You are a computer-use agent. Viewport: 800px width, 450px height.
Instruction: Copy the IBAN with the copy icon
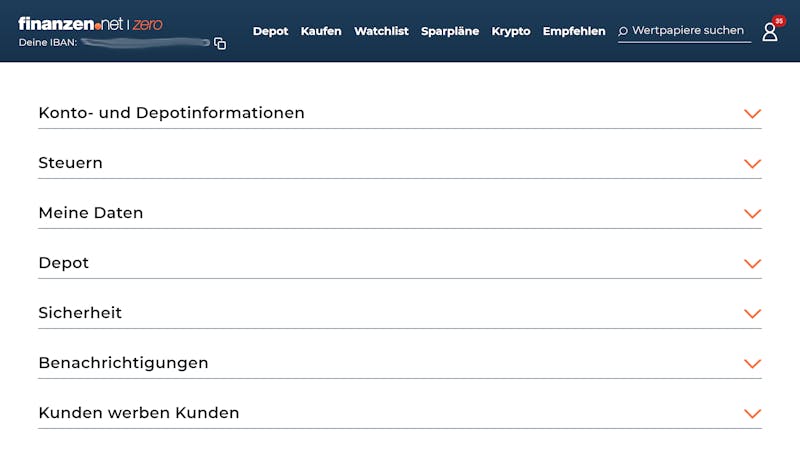tap(220, 44)
